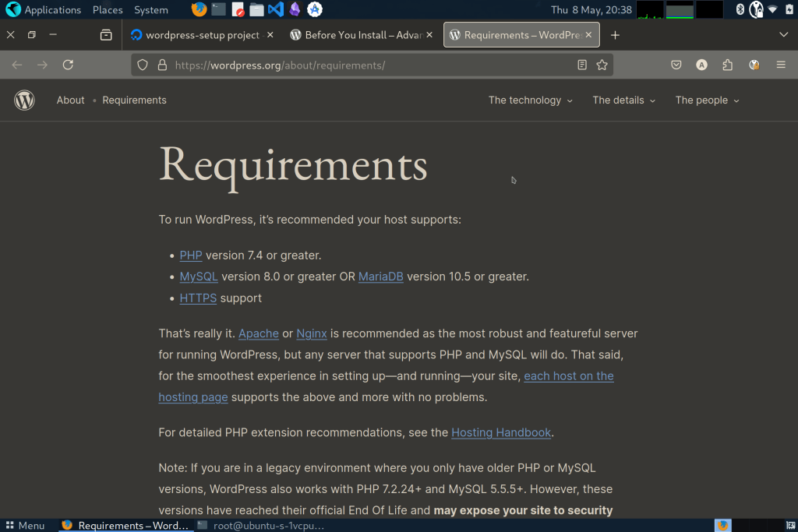Open the extension icon beside Extensions puzzle
Viewport: 798px width, 532px height.
point(754,65)
